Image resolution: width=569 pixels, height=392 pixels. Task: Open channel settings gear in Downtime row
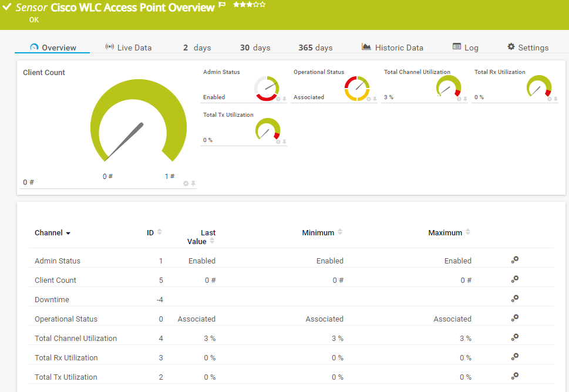pos(514,299)
